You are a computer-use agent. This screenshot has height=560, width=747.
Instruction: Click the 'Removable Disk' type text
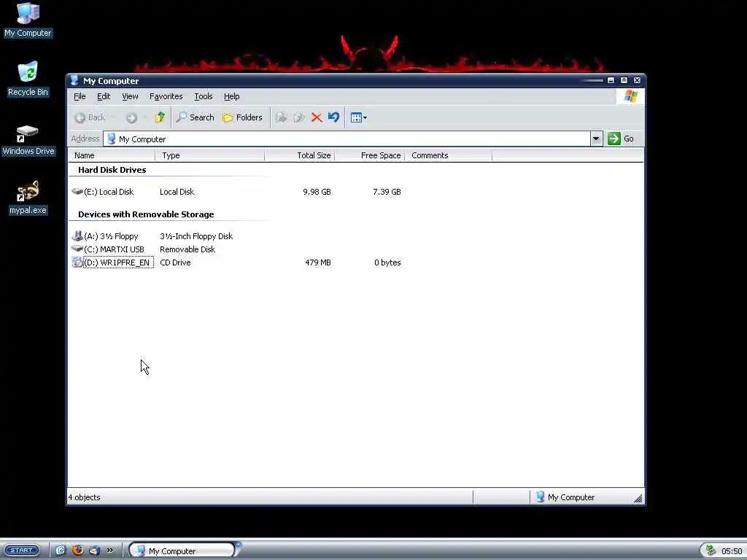187,249
